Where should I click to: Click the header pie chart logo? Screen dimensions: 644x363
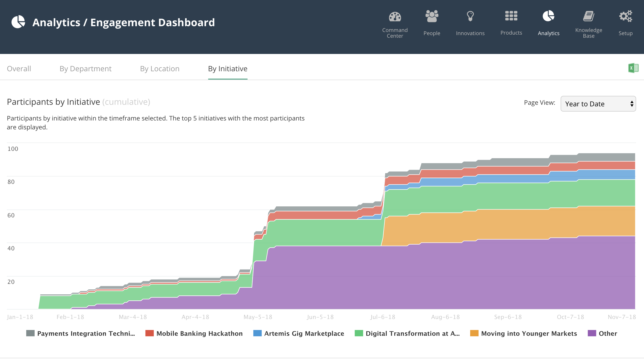18,22
